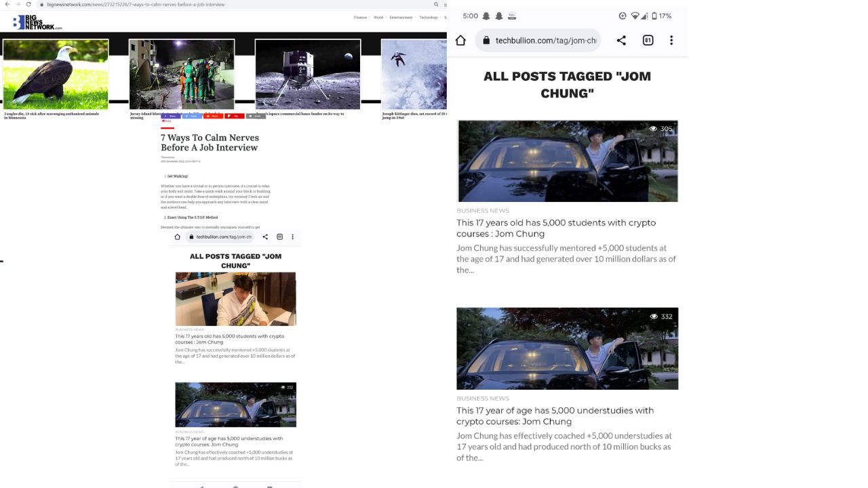Open 'This 17 years old' headline in embedded phone screenshot
This screenshot has width=868, height=488.
[x=230, y=339]
